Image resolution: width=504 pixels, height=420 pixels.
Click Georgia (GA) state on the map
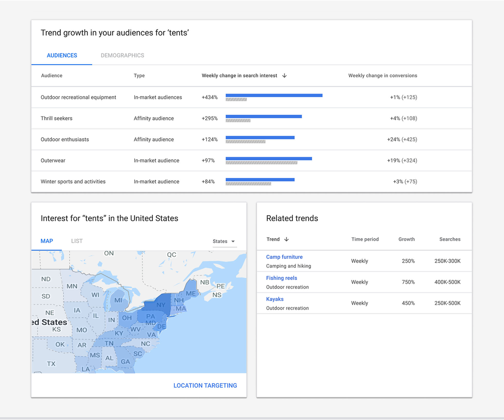tap(125, 362)
